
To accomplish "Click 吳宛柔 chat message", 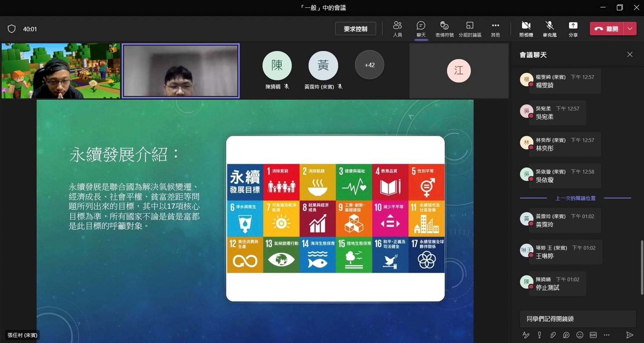I will click(x=557, y=113).
